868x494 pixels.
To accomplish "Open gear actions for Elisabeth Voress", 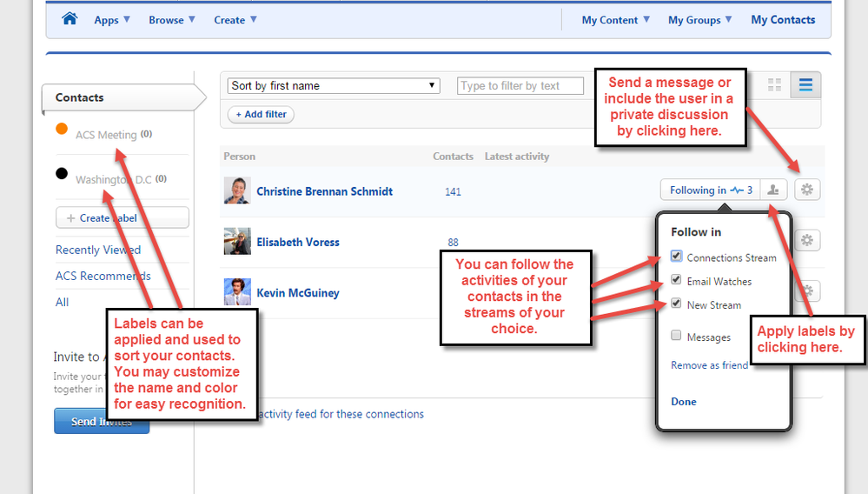I will point(807,241).
